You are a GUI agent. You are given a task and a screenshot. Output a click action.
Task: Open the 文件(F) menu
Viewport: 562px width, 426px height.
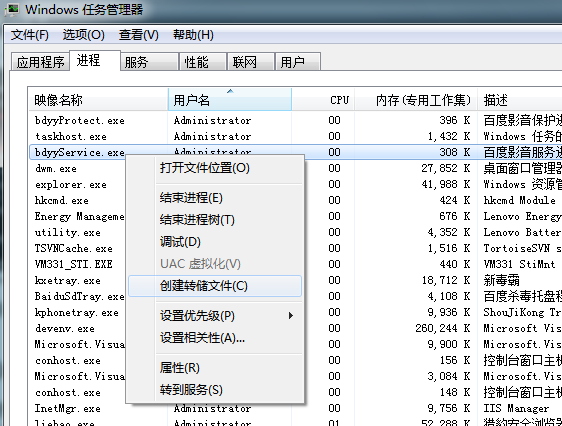click(x=29, y=35)
